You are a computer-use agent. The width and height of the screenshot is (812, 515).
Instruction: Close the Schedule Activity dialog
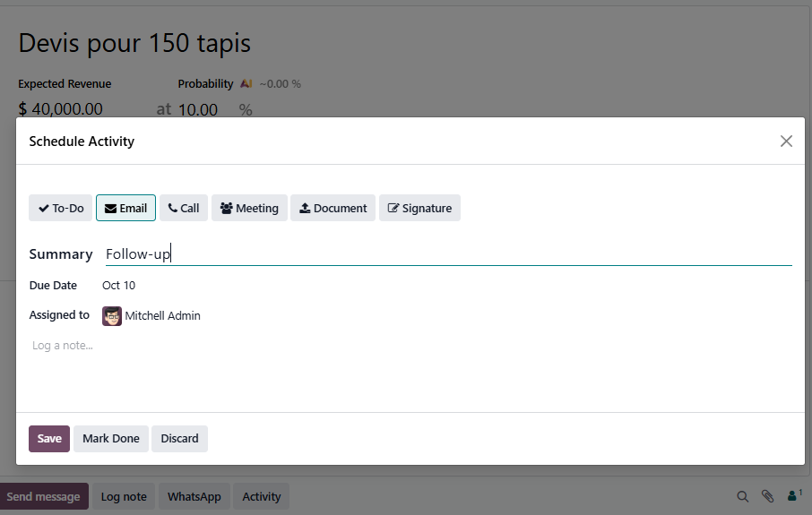(786, 141)
